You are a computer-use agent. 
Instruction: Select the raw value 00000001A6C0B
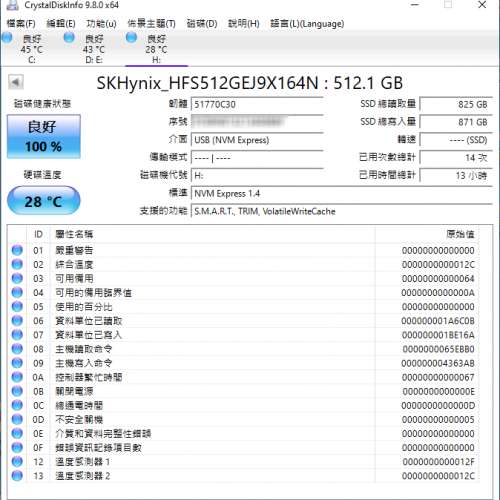coord(438,321)
